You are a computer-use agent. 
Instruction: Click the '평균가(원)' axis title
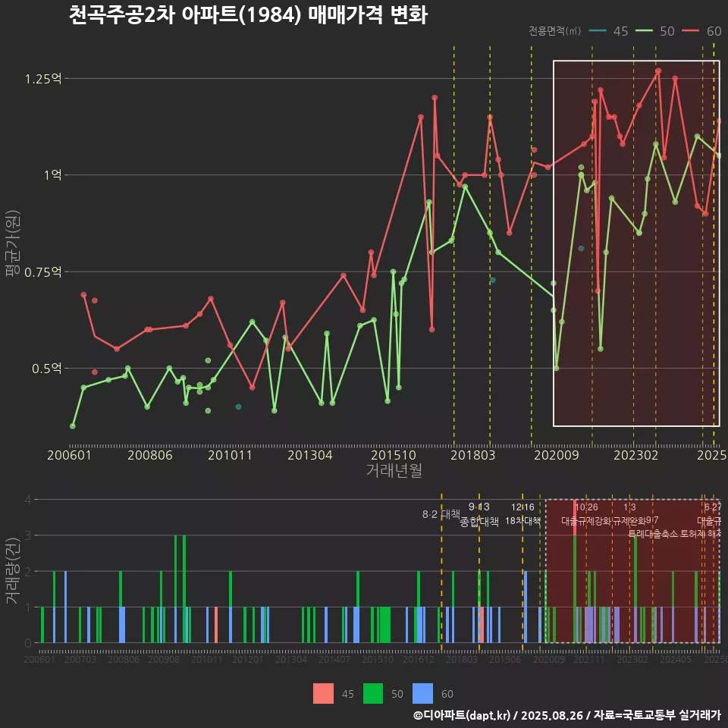click(x=13, y=243)
